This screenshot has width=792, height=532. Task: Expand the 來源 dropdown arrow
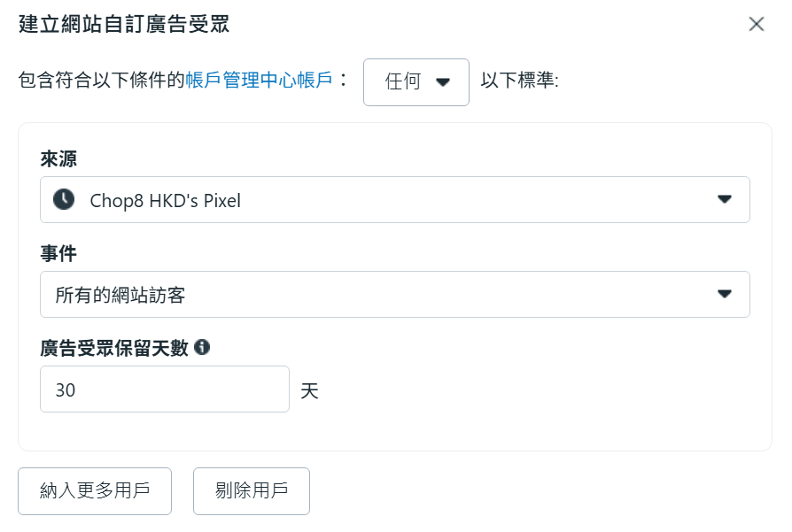coord(725,200)
